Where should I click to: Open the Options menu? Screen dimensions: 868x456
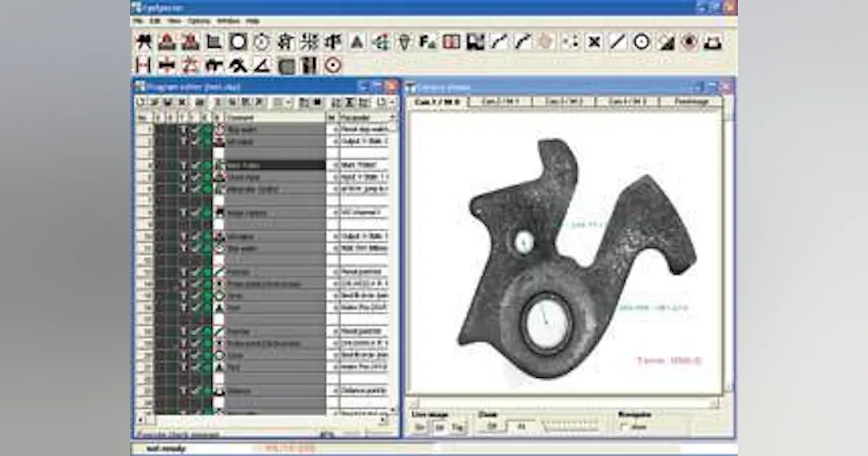(x=198, y=21)
